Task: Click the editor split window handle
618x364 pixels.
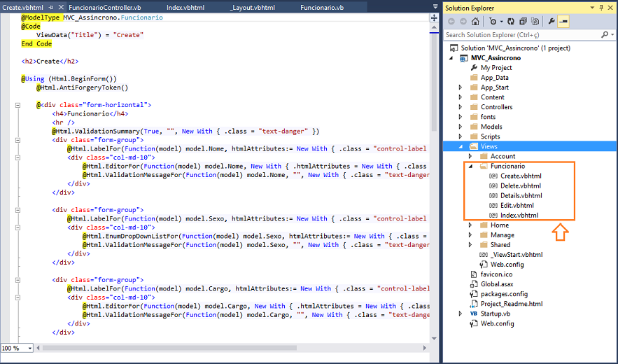Action: (x=434, y=18)
